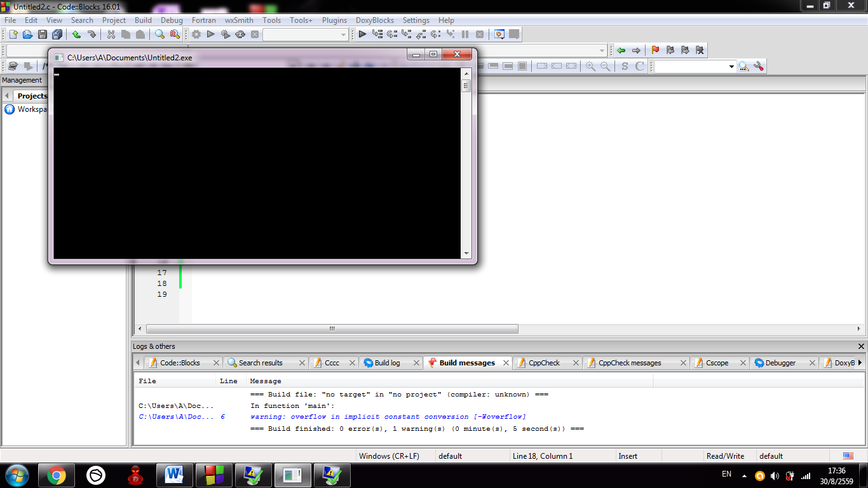Open the Find magnifier tool

(160, 34)
